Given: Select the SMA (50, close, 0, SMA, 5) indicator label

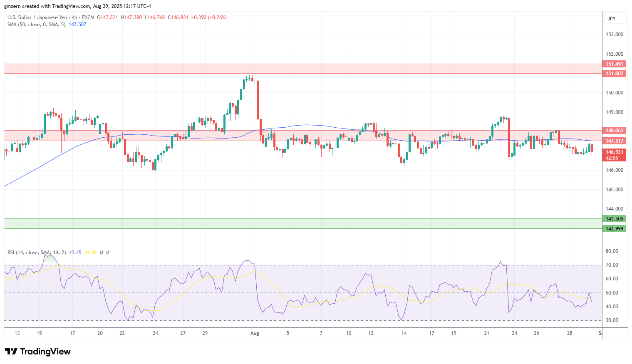Looking at the screenshot, I should 36,25.
